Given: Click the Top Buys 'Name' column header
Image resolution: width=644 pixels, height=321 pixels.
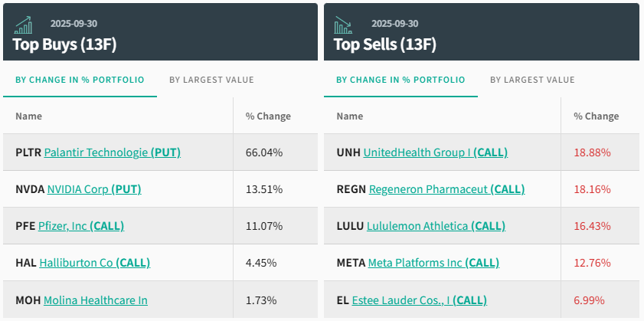Looking at the screenshot, I should [x=29, y=116].
